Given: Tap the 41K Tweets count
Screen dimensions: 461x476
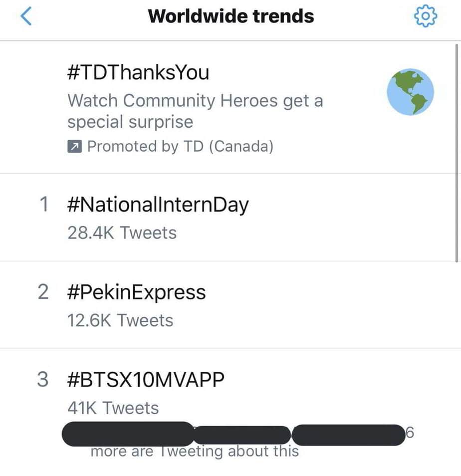Looking at the screenshot, I should pos(113,408).
